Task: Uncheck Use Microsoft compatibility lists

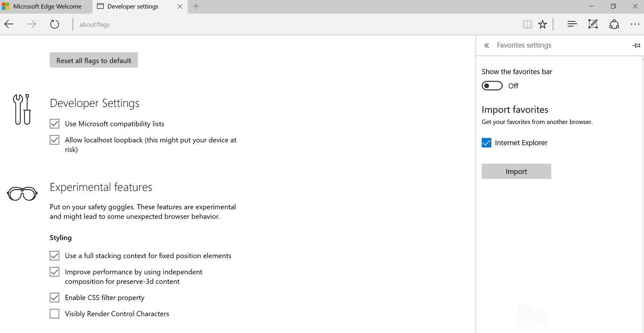Action: click(x=54, y=124)
